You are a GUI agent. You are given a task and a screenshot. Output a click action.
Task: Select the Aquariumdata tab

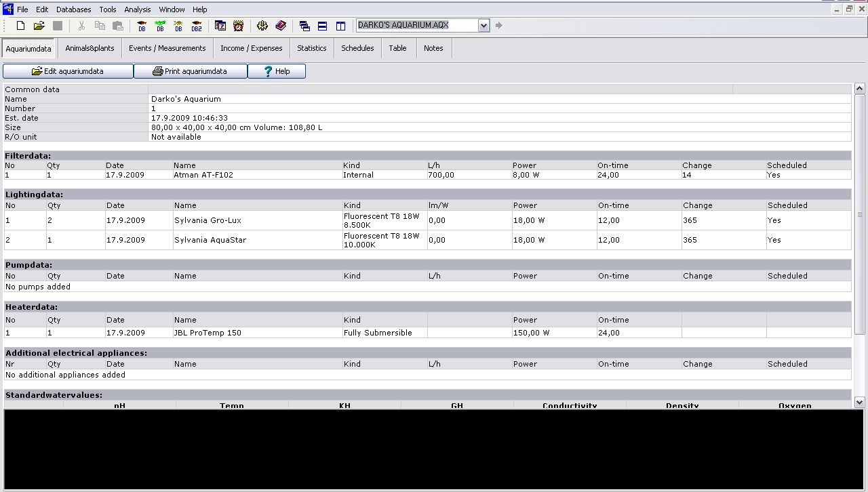point(28,49)
